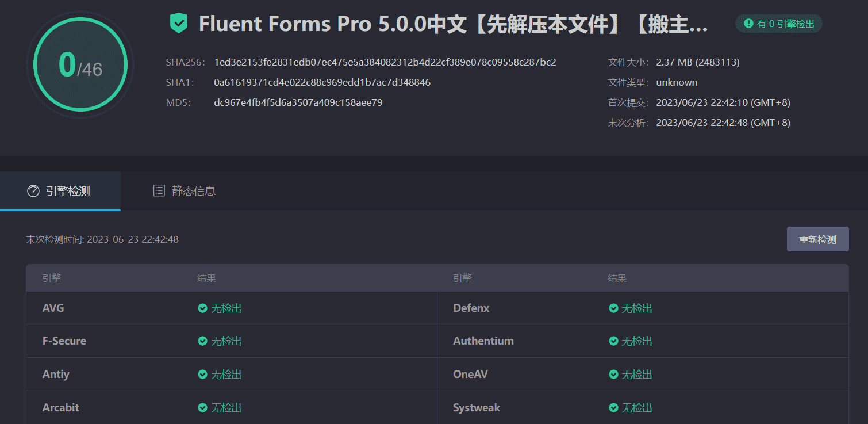868x424 pixels.
Task: Select the Systweak engine name
Action: coord(477,408)
